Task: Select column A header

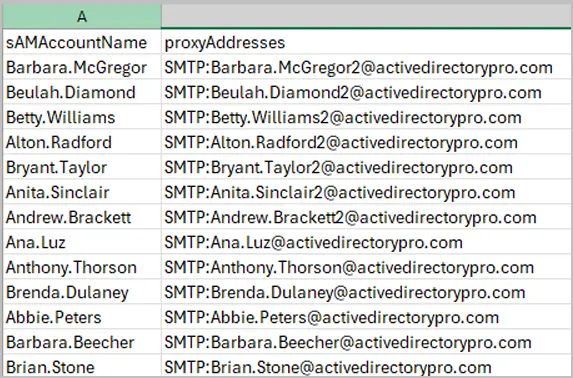Action: (82, 16)
